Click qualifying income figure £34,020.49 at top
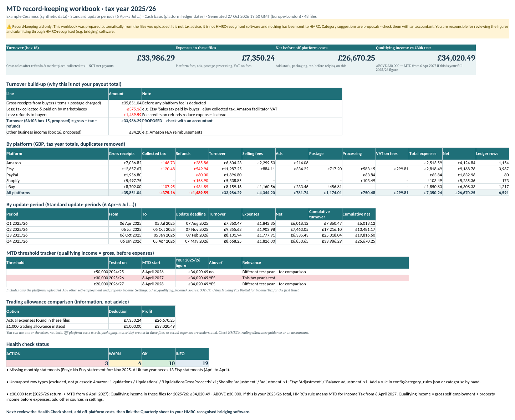515x420 pixels. coord(457,58)
